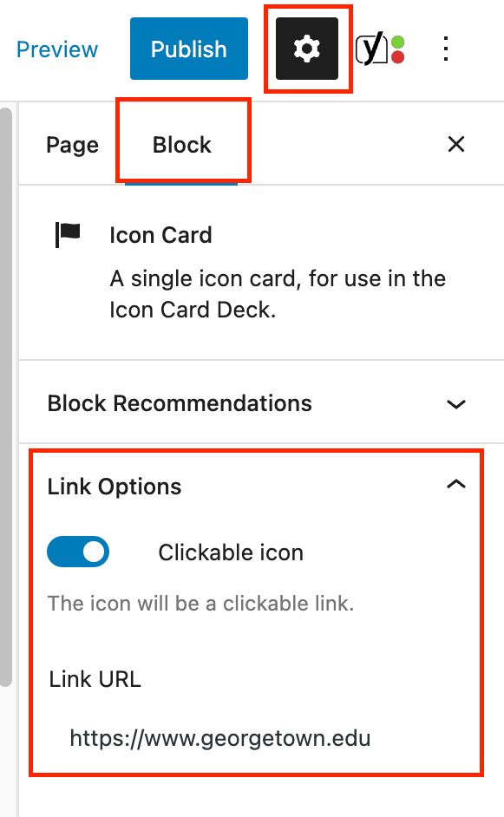Click the Yoast SEO icon
Viewport: 504px width, 817px height.
click(x=375, y=49)
